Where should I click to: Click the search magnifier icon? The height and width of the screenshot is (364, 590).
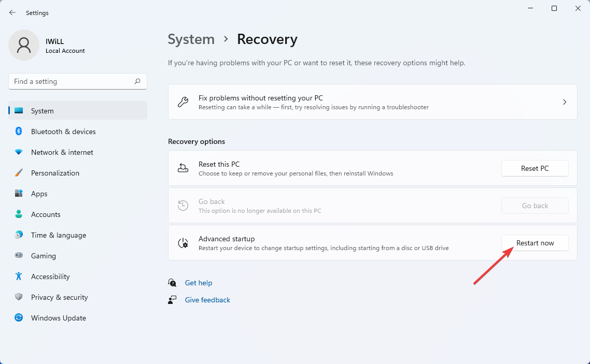(x=137, y=81)
